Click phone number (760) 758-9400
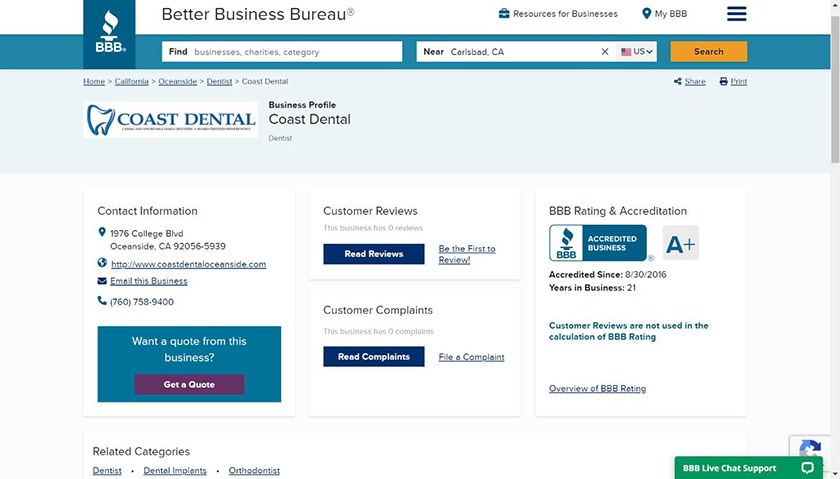The width and height of the screenshot is (840, 479). coord(141,302)
